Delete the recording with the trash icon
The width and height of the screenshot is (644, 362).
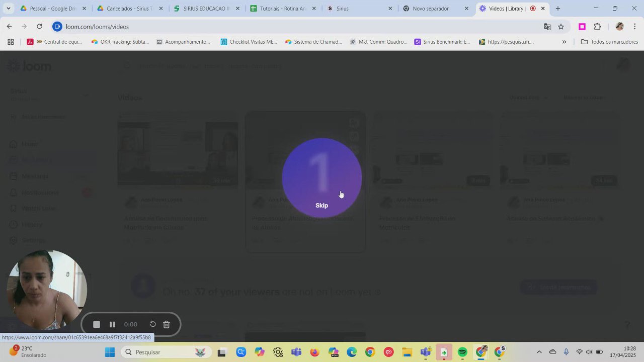(x=167, y=324)
